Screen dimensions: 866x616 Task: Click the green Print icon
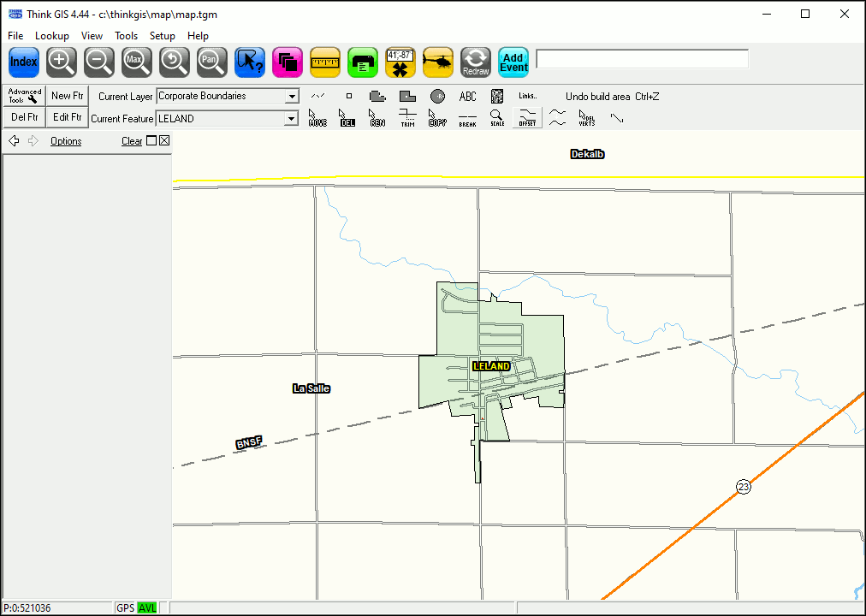pyautogui.click(x=363, y=62)
